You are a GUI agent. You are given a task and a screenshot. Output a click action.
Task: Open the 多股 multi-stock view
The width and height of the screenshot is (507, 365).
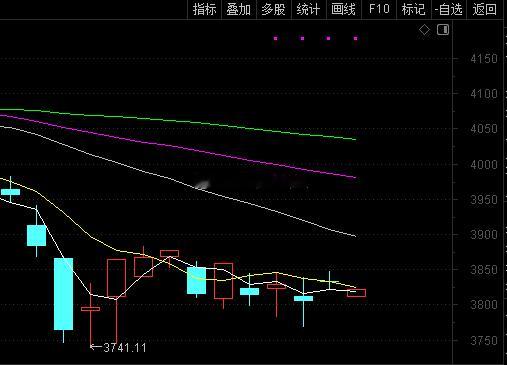point(273,9)
